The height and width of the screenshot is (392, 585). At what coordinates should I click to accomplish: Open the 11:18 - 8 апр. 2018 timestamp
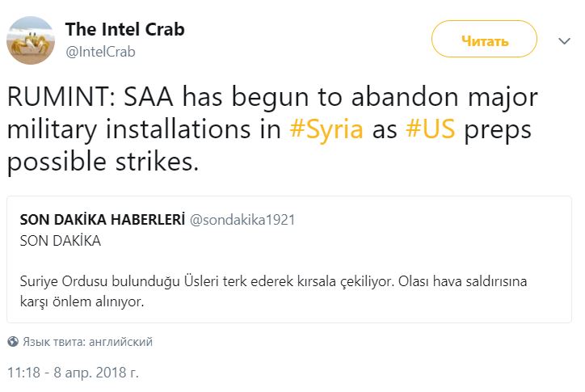tap(73, 373)
